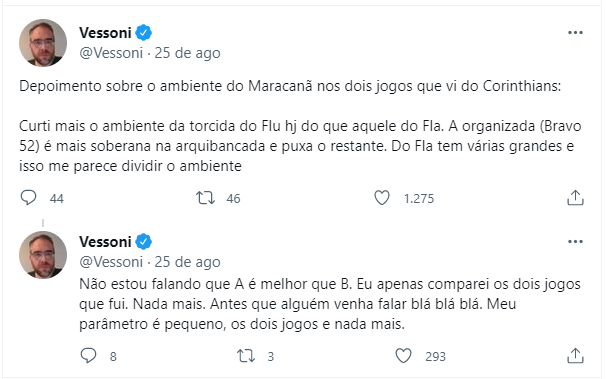Open Vessoni's profile picture on second tweet

tap(43, 255)
